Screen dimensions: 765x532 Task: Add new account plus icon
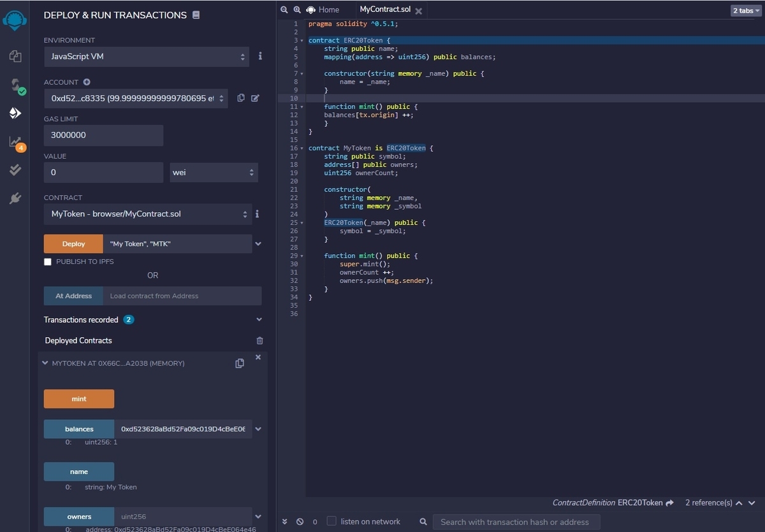87,82
